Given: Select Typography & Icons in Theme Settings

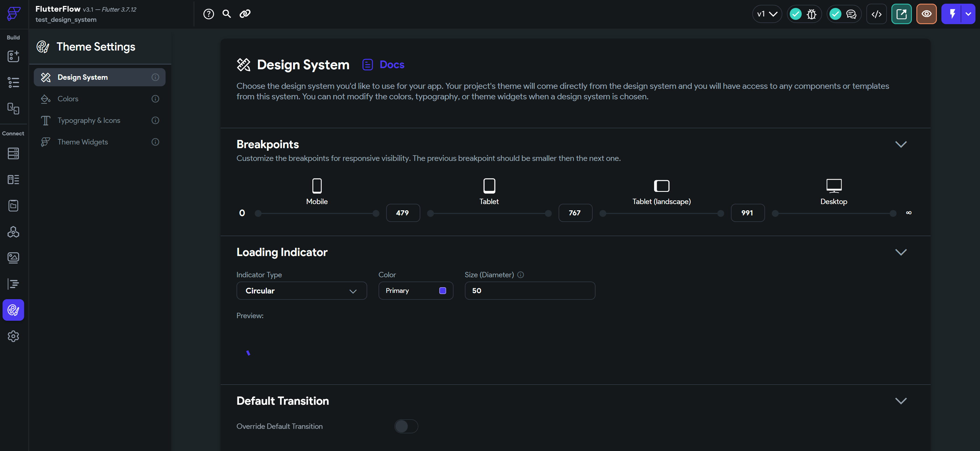Looking at the screenshot, I should click(89, 120).
